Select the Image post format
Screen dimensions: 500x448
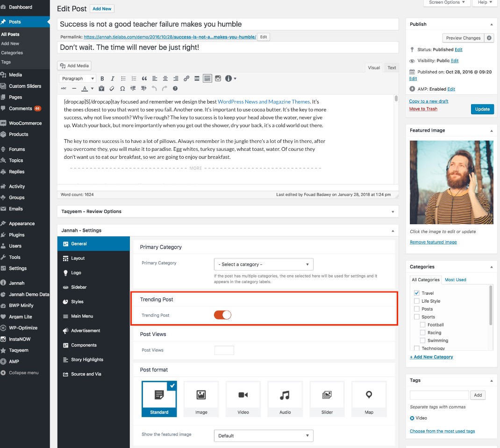[x=201, y=399]
